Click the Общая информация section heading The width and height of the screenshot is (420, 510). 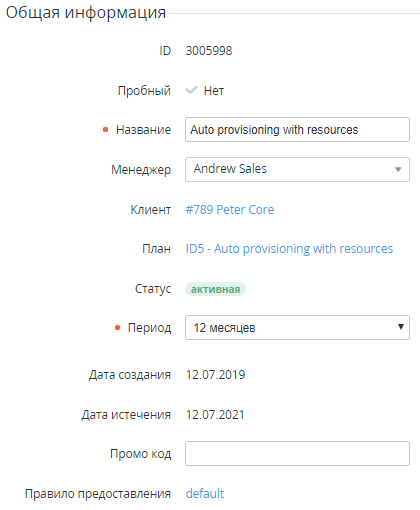click(86, 12)
